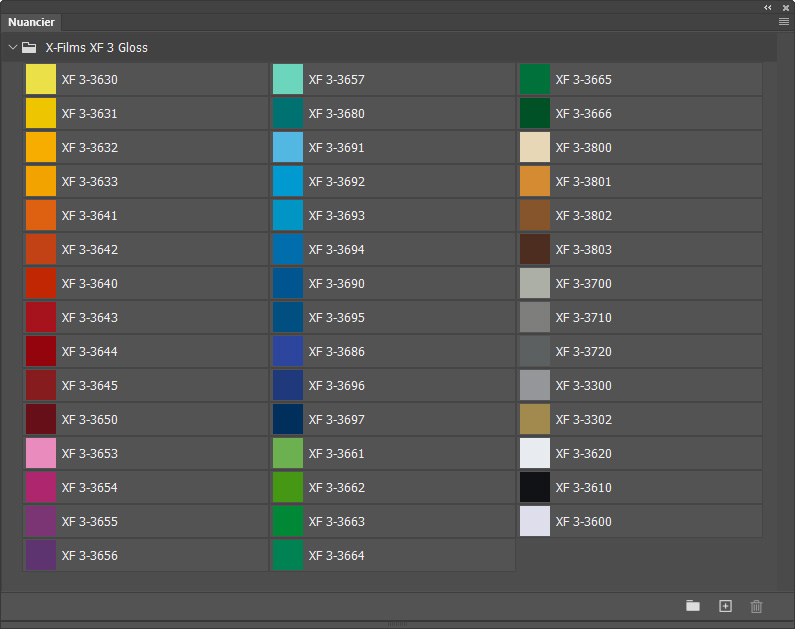The width and height of the screenshot is (795, 629).
Task: Collapse the panel with double-arrow icon
Action: pyautogui.click(x=768, y=8)
